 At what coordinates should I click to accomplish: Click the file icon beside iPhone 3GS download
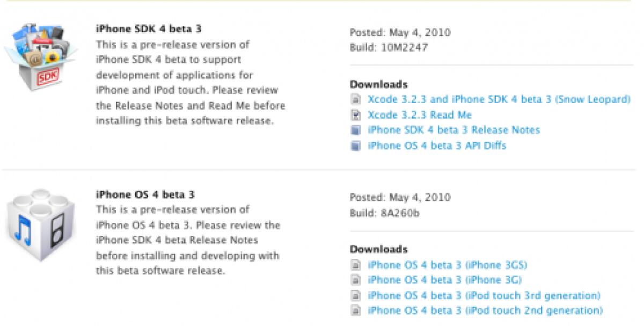355,265
